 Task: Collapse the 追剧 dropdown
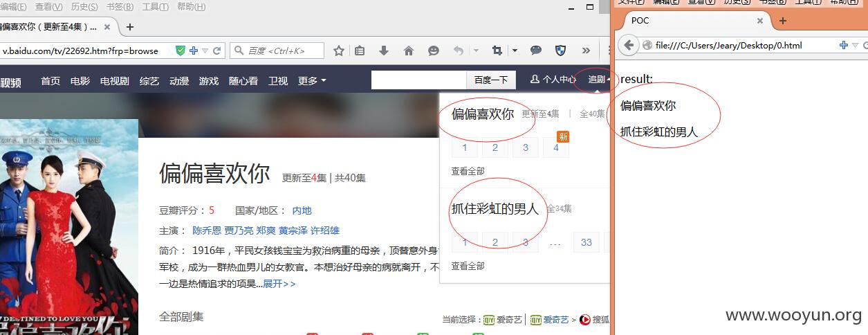point(599,80)
